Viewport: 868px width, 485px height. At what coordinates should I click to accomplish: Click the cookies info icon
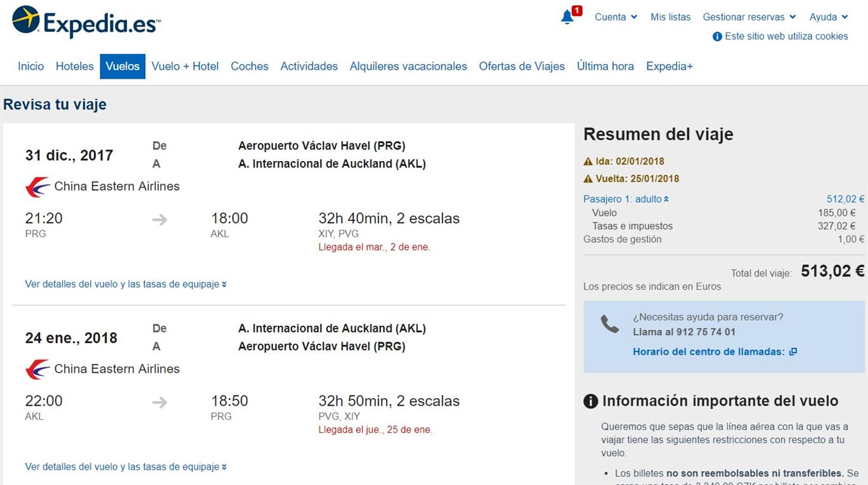pyautogui.click(x=717, y=37)
